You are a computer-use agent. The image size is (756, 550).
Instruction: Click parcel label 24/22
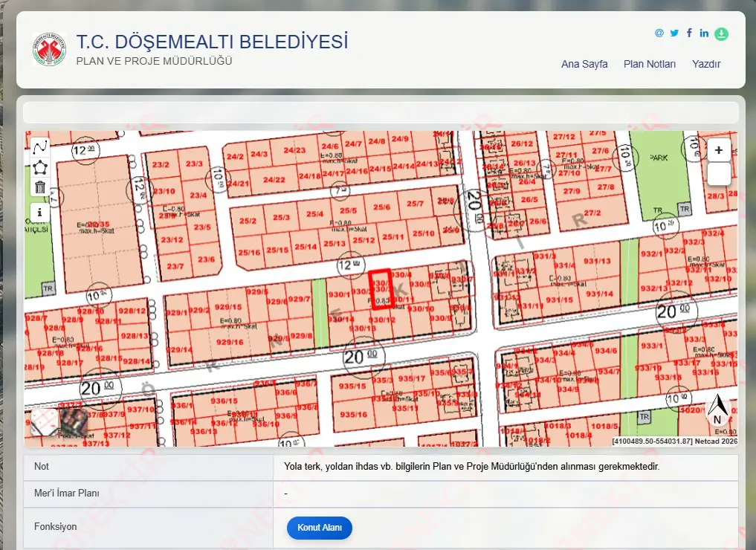click(x=274, y=180)
